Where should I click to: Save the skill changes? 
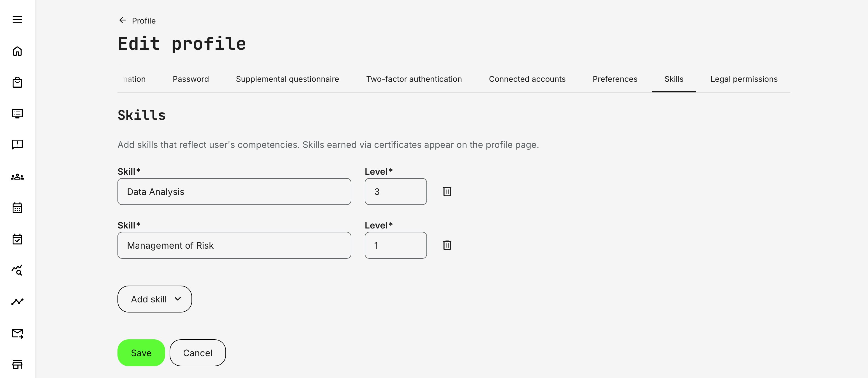point(141,353)
